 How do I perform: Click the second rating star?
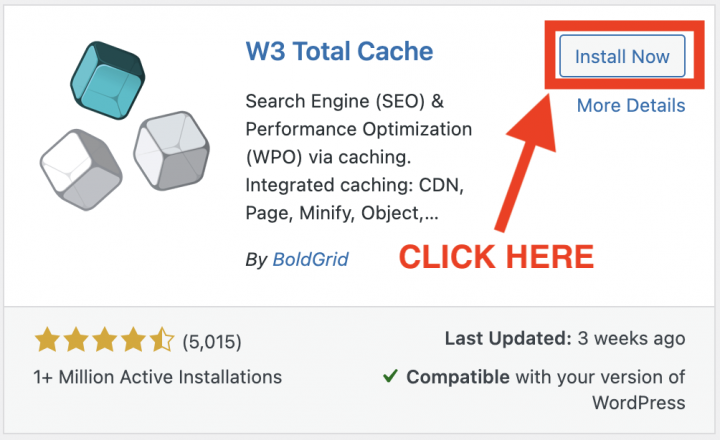click(75, 341)
